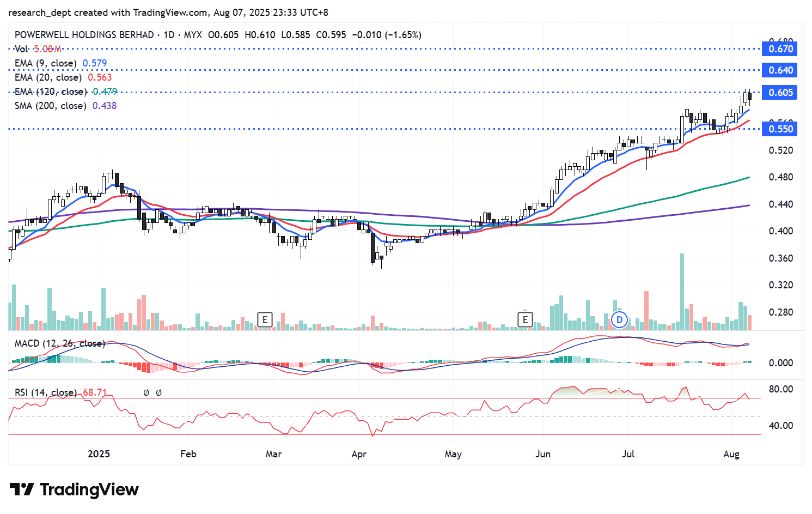Select the 0.605 current price label

pyautogui.click(x=780, y=93)
